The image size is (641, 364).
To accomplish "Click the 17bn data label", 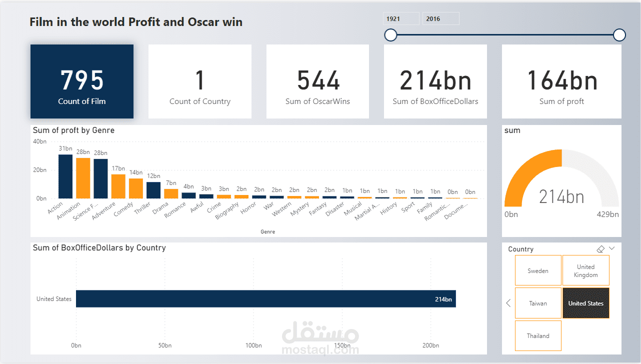I will pos(118,168).
